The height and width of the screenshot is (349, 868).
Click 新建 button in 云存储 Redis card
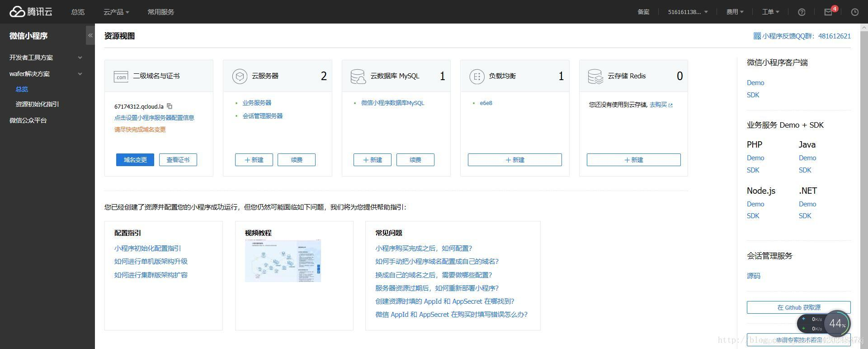click(x=634, y=160)
